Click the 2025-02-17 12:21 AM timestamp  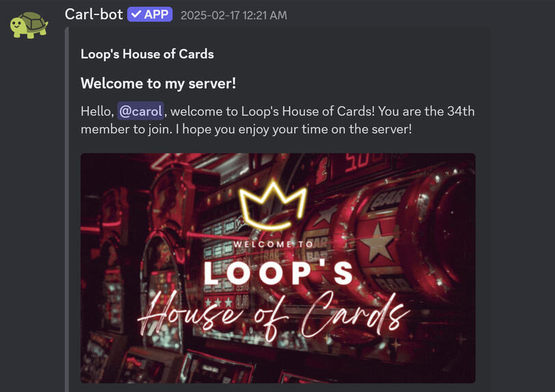233,15
